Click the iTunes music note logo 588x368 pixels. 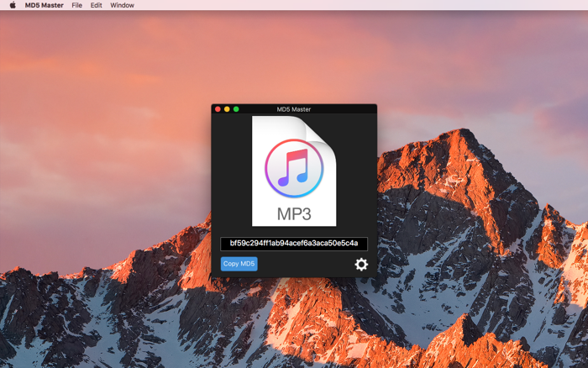point(294,168)
